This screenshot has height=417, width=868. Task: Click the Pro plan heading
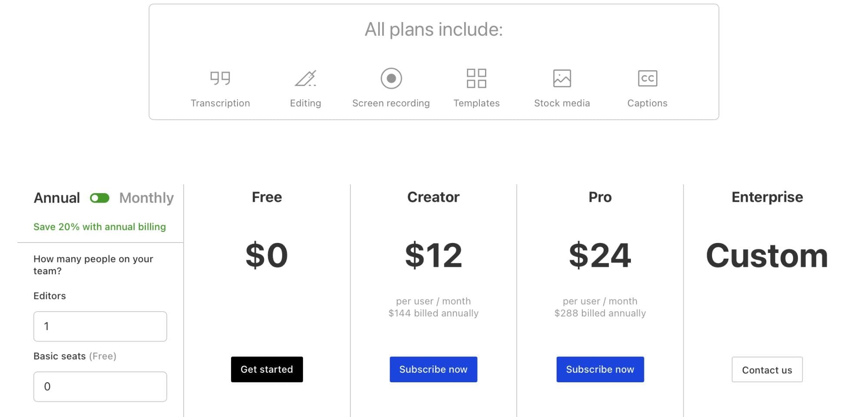[x=600, y=197]
